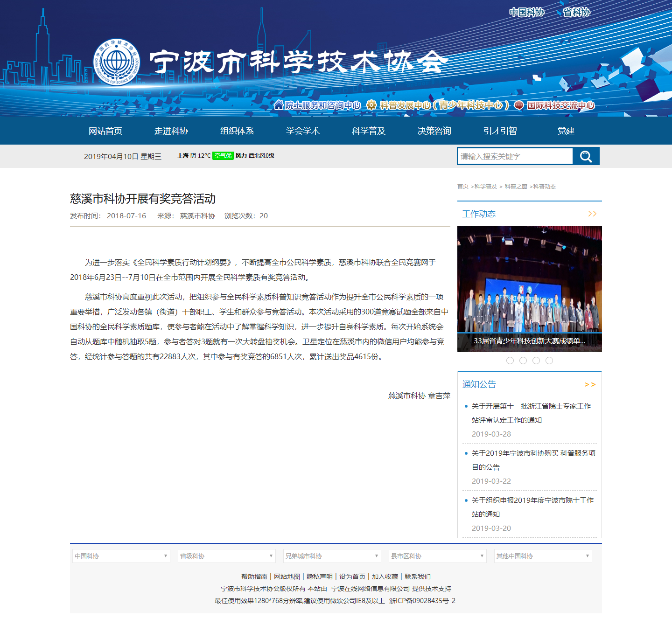Open the 33届省青少年科技创新大赛 caption link
This screenshot has width=672, height=632.
[530, 341]
